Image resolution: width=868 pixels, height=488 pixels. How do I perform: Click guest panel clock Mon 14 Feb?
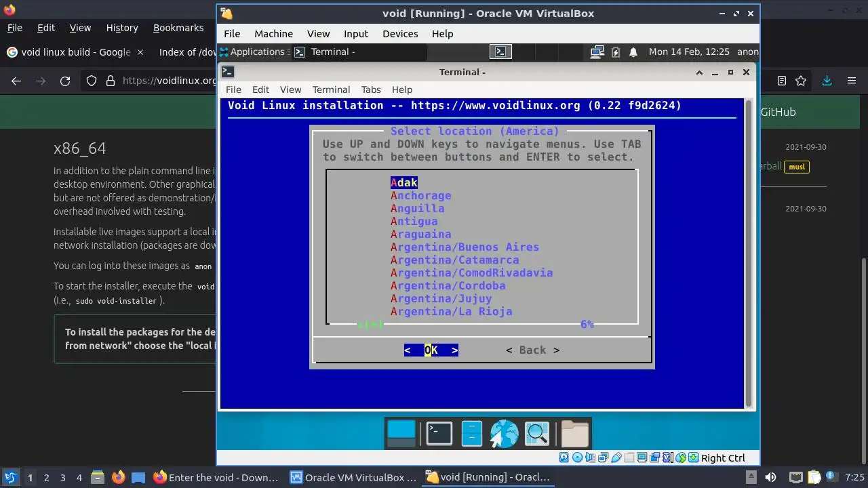click(689, 52)
